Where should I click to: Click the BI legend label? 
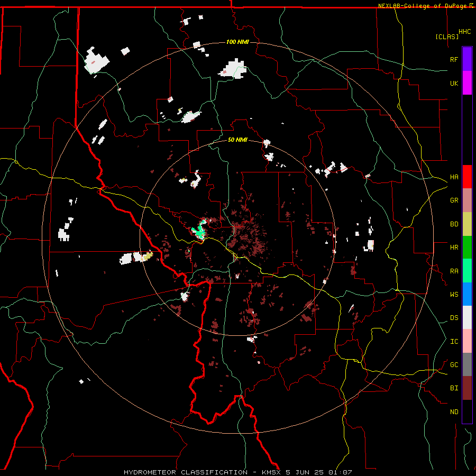click(454, 388)
